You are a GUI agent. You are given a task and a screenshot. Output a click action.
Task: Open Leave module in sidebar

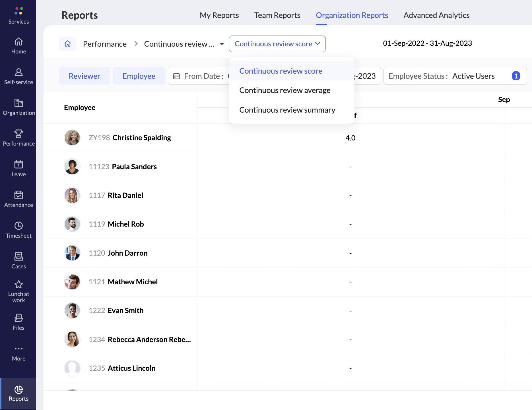tap(18, 169)
